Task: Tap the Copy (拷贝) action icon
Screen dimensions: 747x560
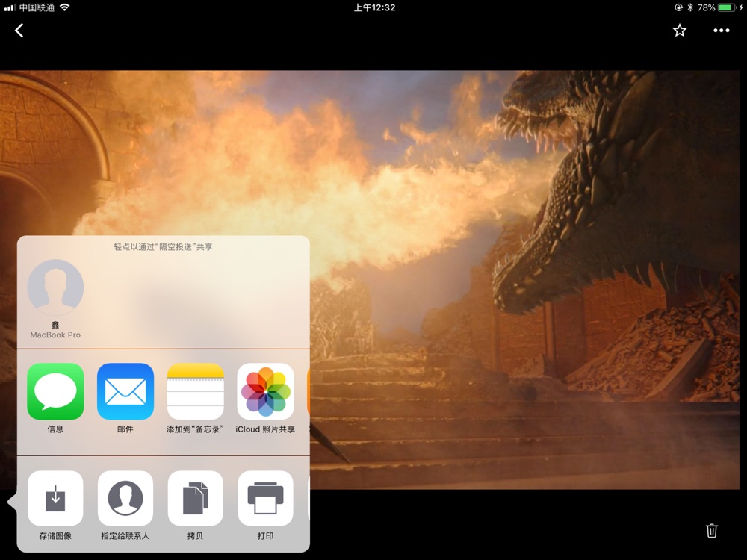Action: [x=195, y=499]
